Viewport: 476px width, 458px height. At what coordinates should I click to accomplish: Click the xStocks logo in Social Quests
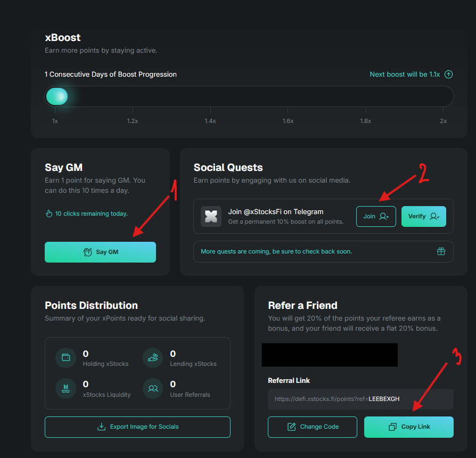coord(211,217)
